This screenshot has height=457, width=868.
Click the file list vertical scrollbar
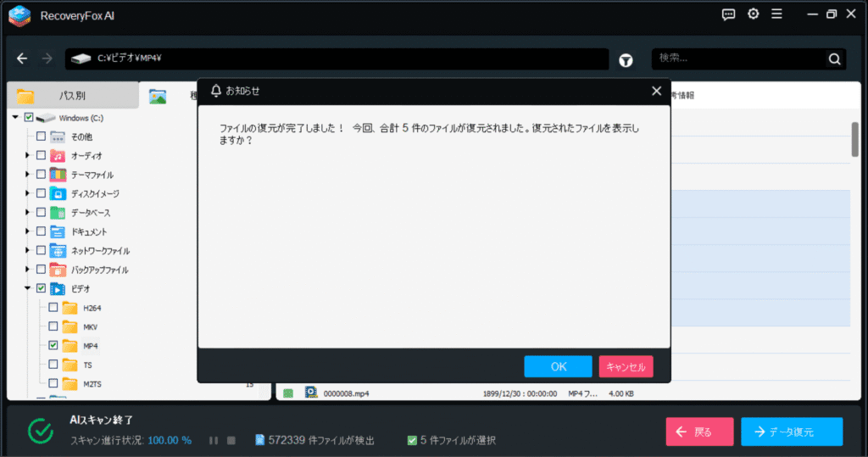point(854,140)
